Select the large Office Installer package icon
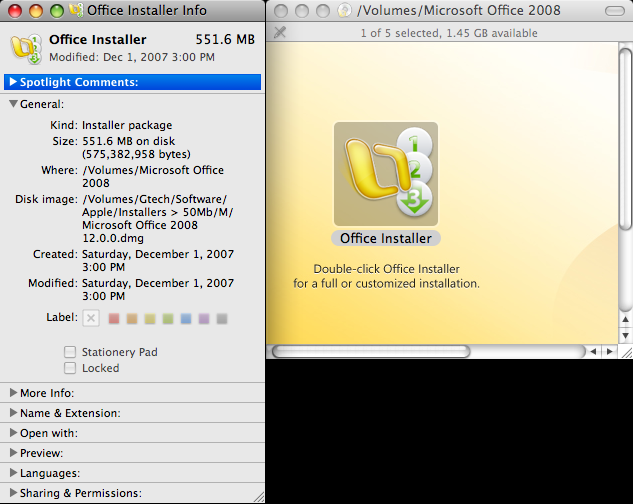 (x=386, y=174)
